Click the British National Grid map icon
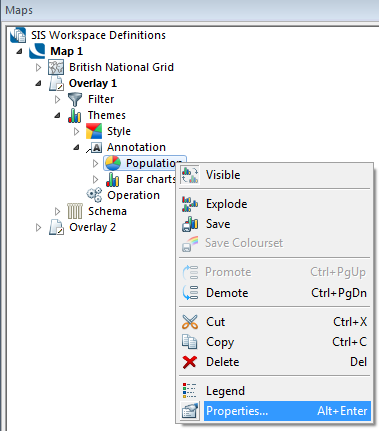This screenshot has width=379, height=431. click(56, 67)
